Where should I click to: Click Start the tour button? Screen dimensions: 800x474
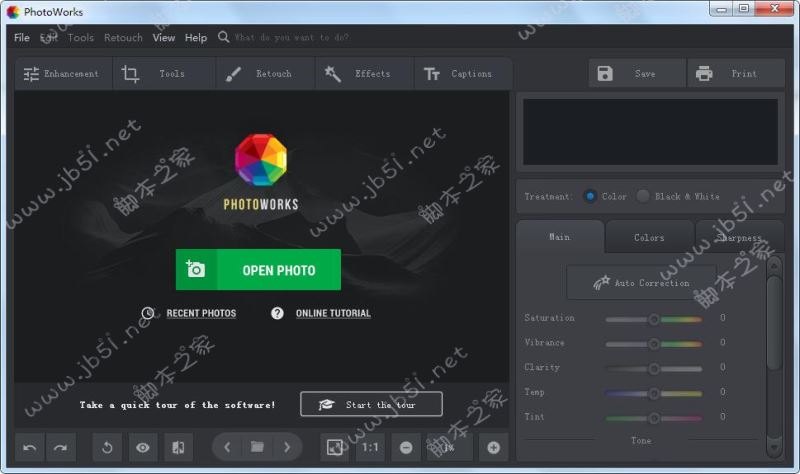(x=371, y=404)
